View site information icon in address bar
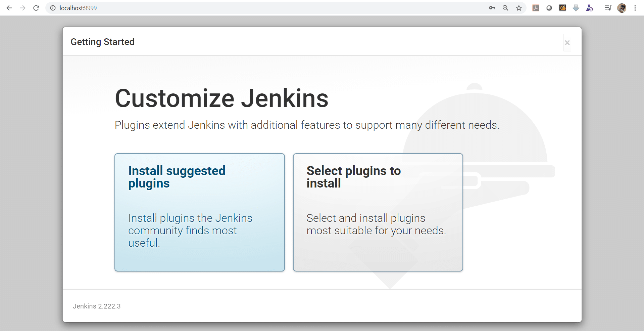Image resolution: width=644 pixels, height=331 pixels. (x=53, y=8)
